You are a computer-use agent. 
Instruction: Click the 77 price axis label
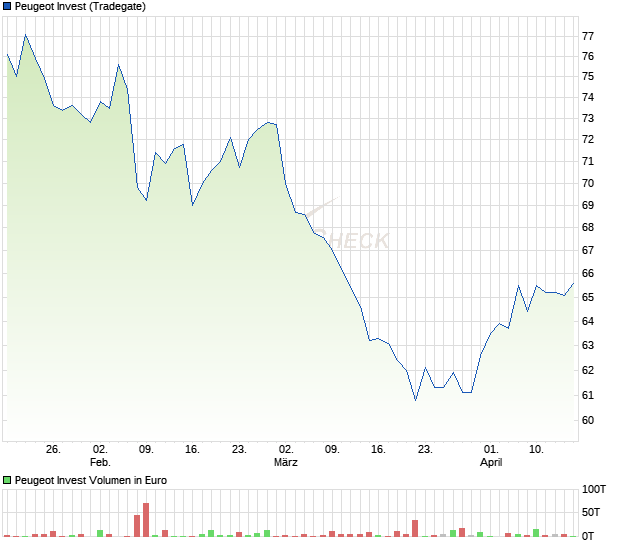pyautogui.click(x=588, y=36)
